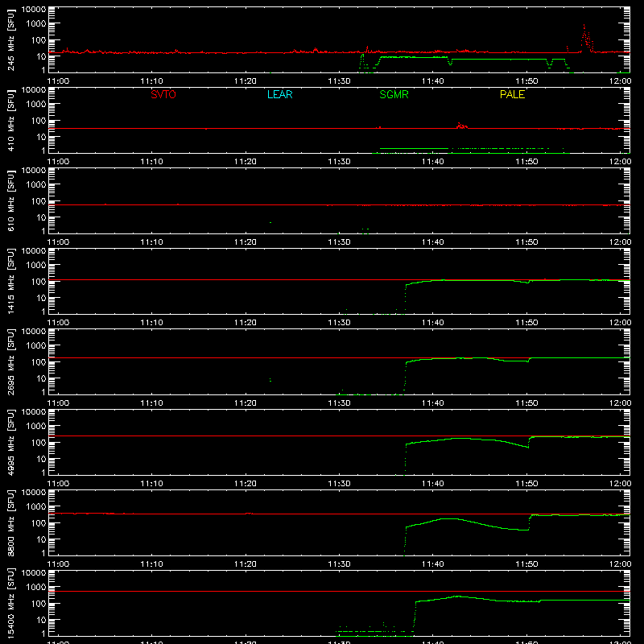Viewport: 644px width, 644px height.
Task: Click the 11:30 tick under the 1415 MHz panel
Action: [339, 323]
